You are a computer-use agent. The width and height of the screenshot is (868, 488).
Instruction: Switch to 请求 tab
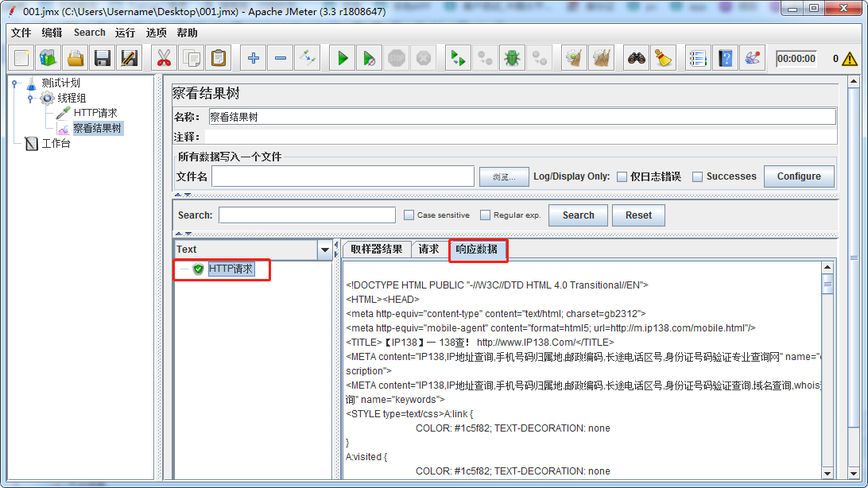pos(428,249)
